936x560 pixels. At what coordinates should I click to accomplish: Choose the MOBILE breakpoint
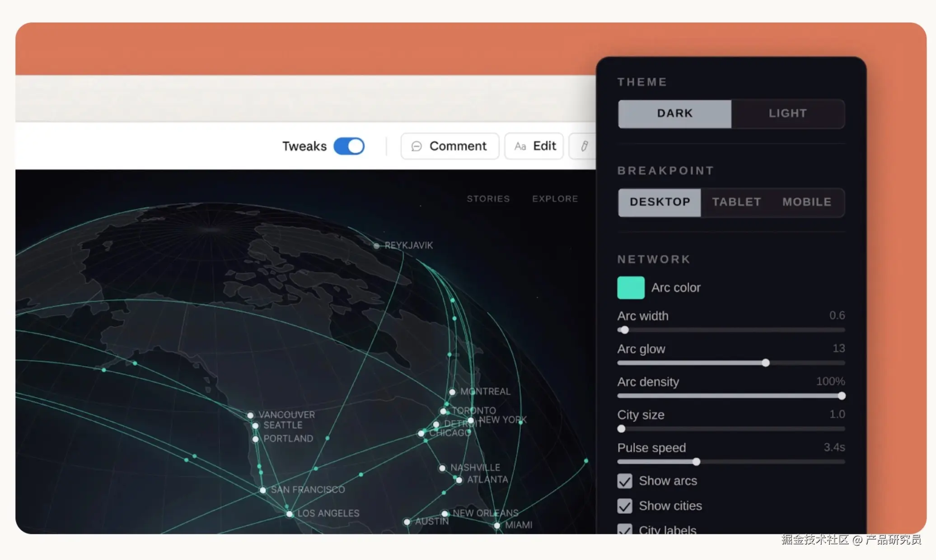(807, 202)
